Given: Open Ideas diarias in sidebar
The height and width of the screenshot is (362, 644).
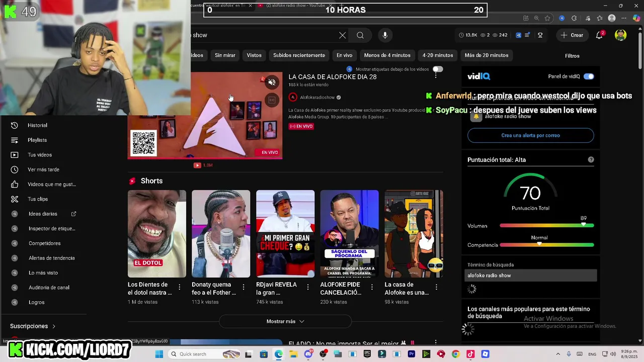Looking at the screenshot, I should tap(43, 214).
